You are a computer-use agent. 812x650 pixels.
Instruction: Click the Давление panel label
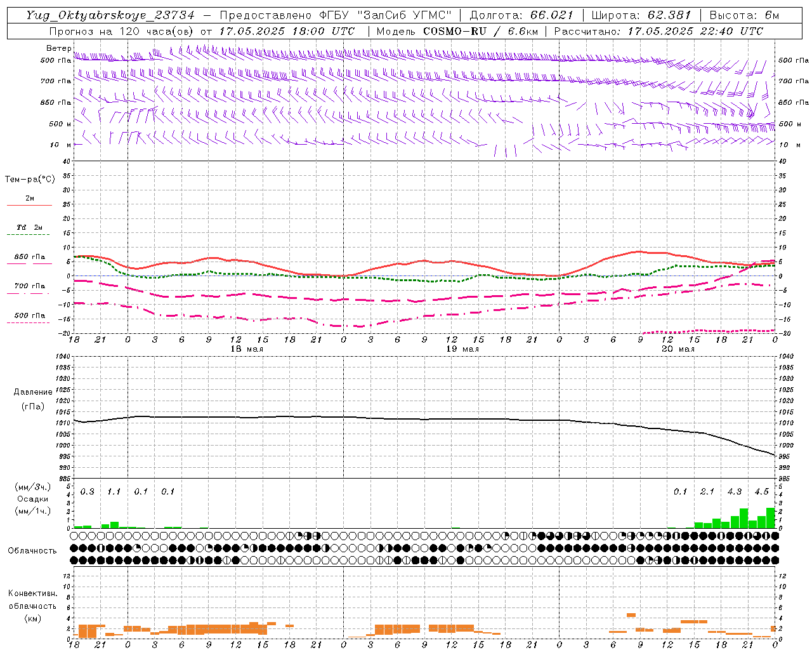(x=33, y=392)
